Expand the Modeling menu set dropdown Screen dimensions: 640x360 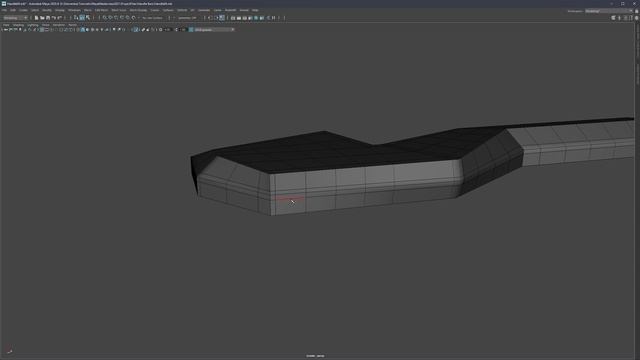pos(15,18)
